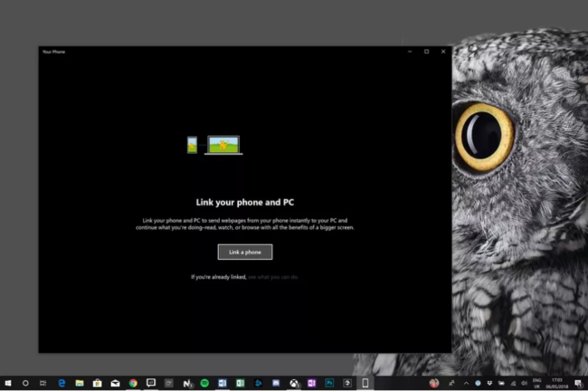Launch Microsoft Edge from taskbar
This screenshot has width=588, height=391.
[62, 383]
